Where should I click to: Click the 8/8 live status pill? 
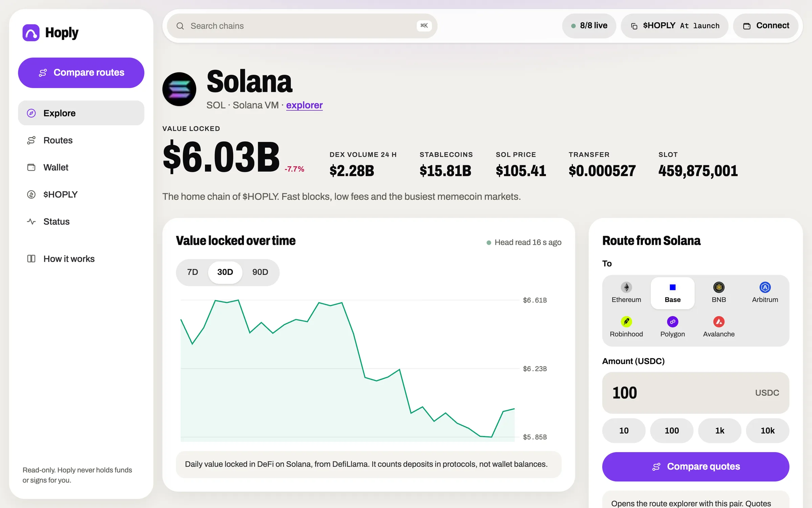[589, 26]
